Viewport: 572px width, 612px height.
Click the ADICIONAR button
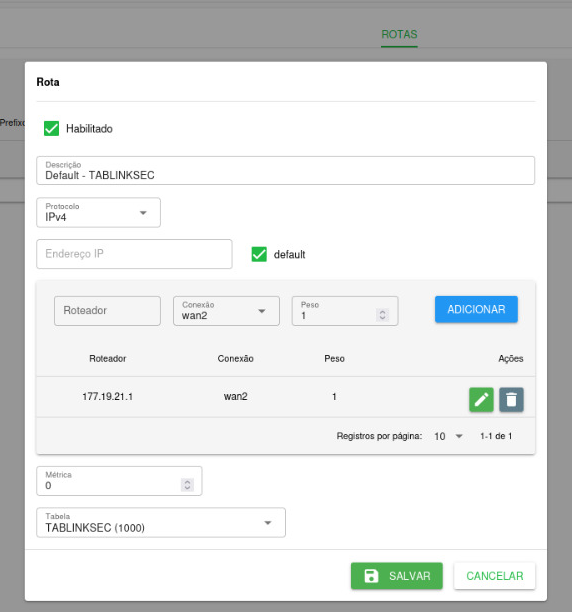pyautogui.click(x=476, y=309)
